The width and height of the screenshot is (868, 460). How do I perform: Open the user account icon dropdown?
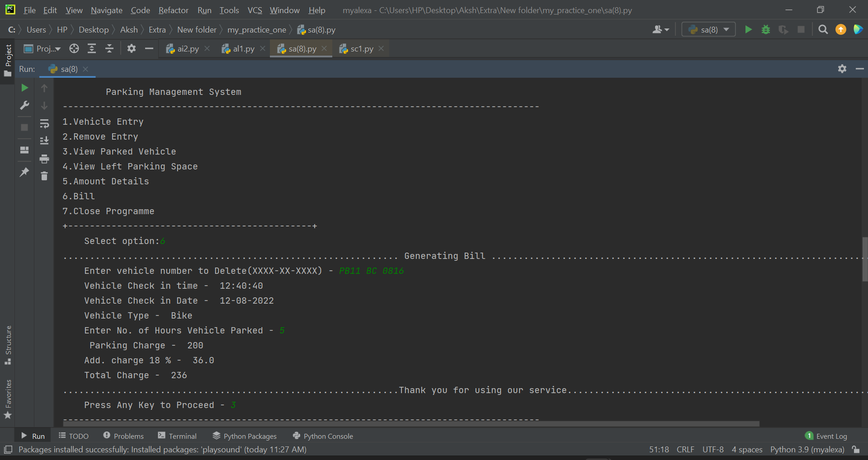click(660, 30)
